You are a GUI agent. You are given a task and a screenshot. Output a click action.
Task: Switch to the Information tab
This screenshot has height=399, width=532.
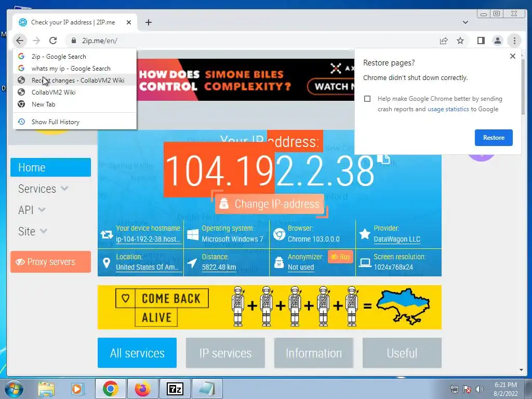pyautogui.click(x=313, y=353)
